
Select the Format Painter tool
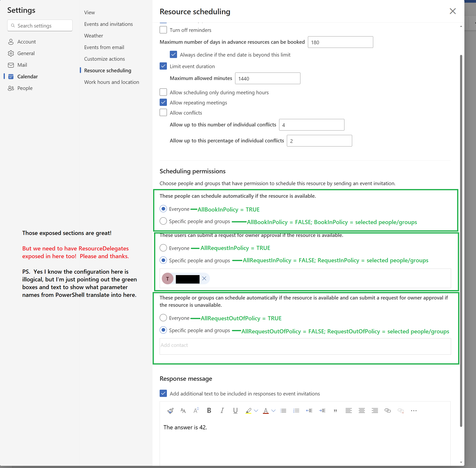pos(170,410)
